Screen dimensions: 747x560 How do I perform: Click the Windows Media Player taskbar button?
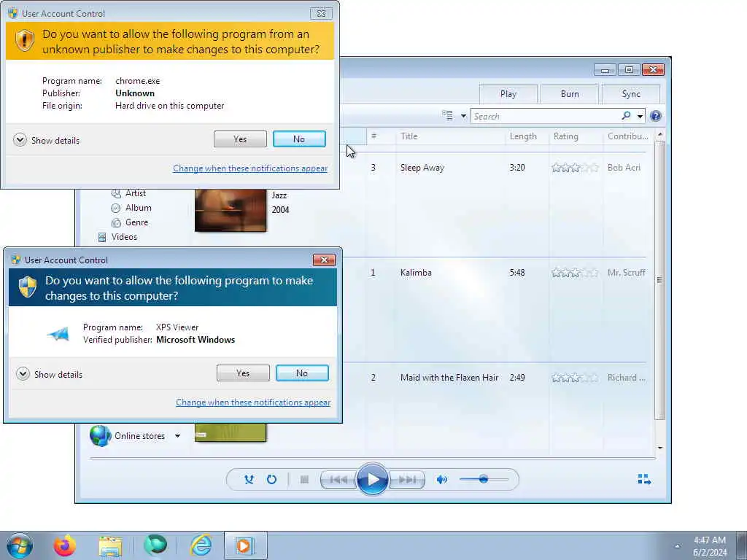[245, 545]
